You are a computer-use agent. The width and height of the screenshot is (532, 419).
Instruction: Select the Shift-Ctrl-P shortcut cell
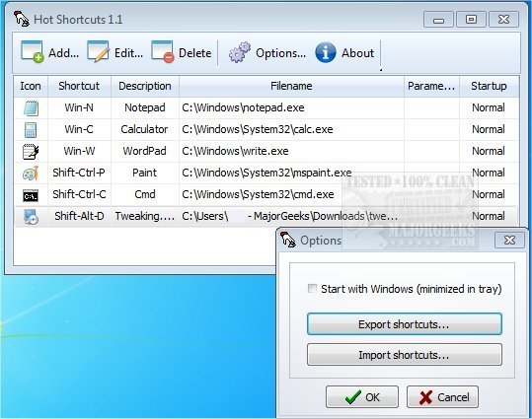[79, 173]
